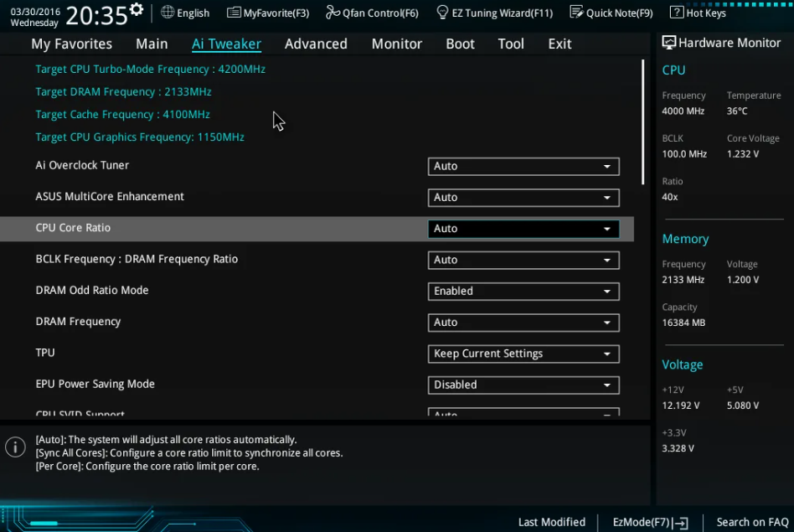Viewport: 794px width, 532px height.
Task: Switch to the Advanced tab
Action: pyautogui.click(x=316, y=44)
